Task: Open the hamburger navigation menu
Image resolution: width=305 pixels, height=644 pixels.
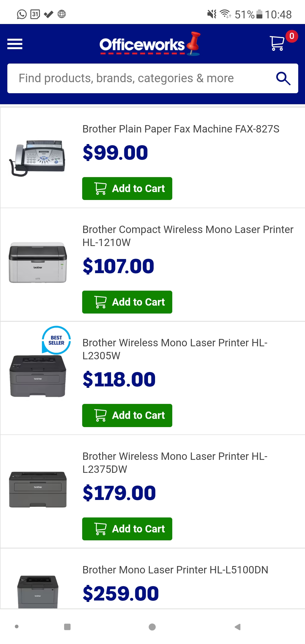Action: [15, 44]
